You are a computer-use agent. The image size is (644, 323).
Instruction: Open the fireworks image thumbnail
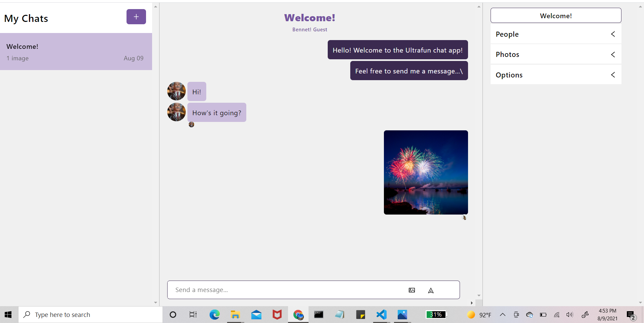click(x=426, y=172)
